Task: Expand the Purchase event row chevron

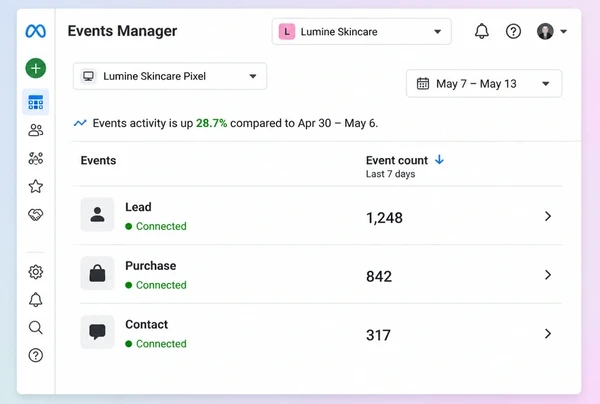Action: tap(548, 275)
